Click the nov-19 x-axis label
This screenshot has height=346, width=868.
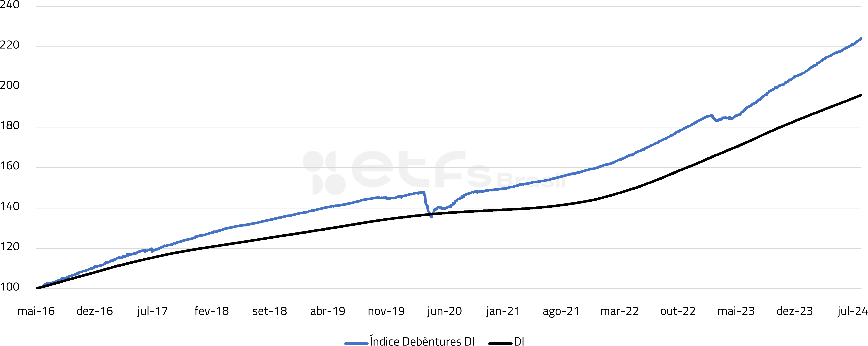(386, 311)
